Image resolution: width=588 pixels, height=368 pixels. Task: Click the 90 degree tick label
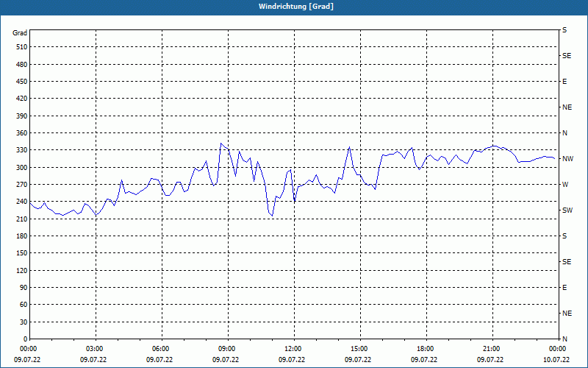coord(24,288)
